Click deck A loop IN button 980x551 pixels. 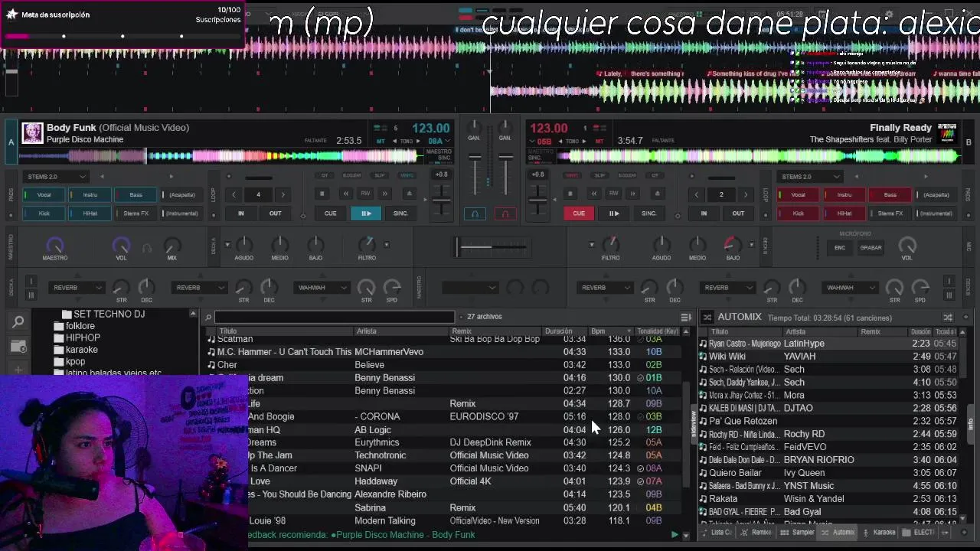tap(241, 214)
